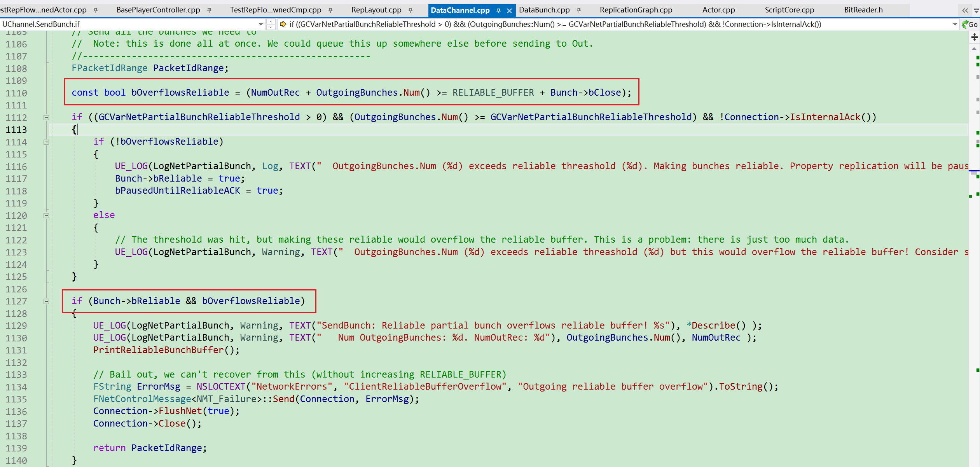The width and height of the screenshot is (980, 467).
Task: Click the pin icon on TestRepFlo...wnedCmp.cpp tab
Action: 330,10
